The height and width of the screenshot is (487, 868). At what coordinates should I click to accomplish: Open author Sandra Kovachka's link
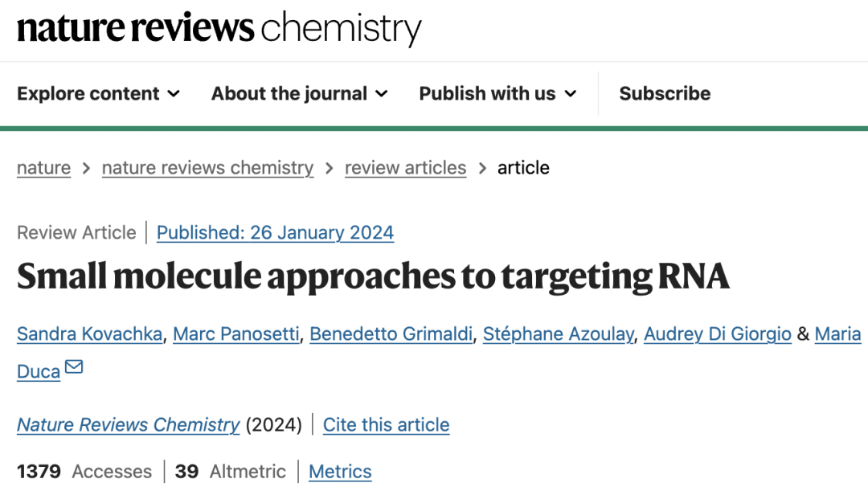tap(88, 334)
